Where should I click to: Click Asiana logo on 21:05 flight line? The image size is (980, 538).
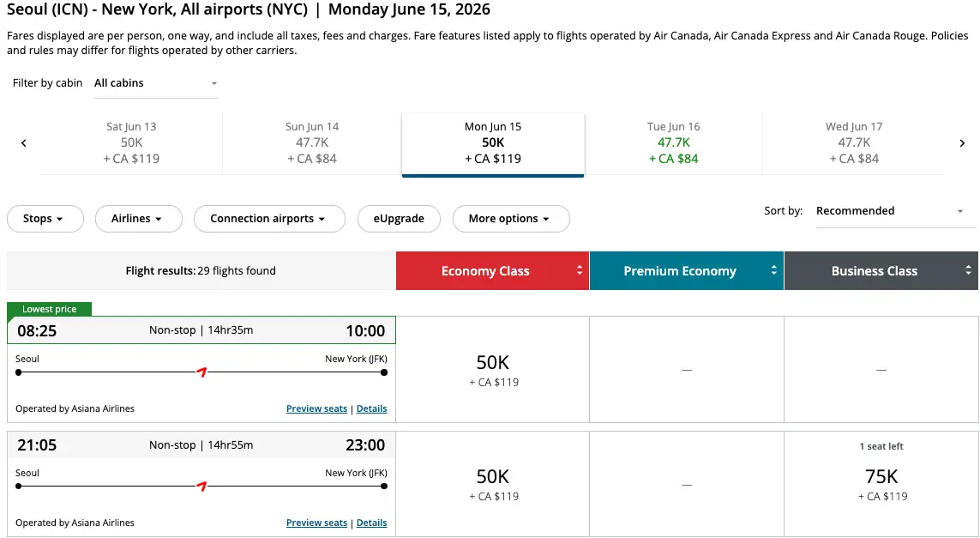click(202, 487)
